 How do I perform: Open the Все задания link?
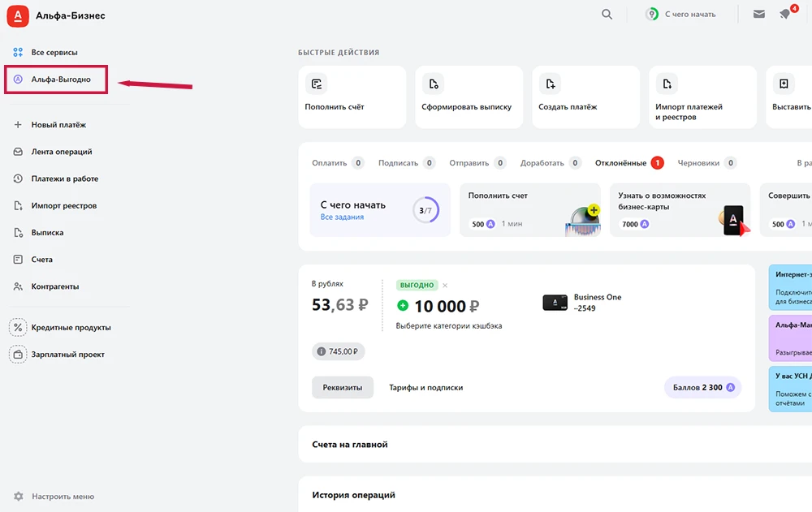[x=342, y=217]
